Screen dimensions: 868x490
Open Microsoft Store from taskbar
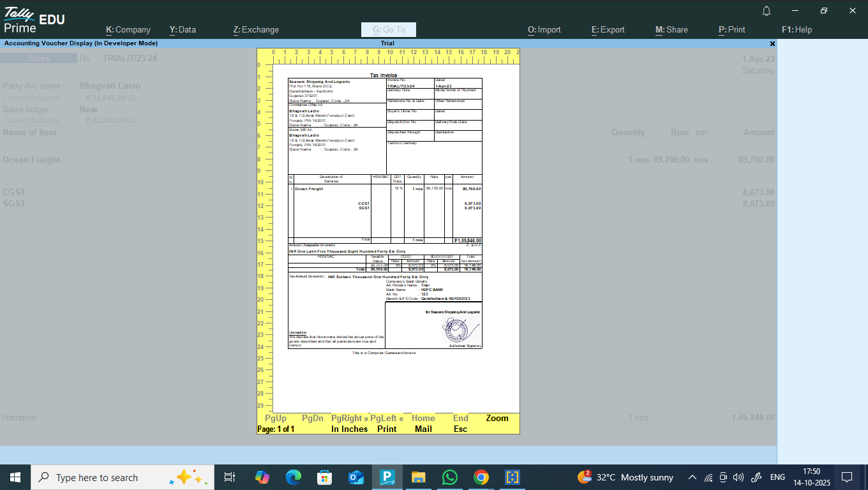click(x=324, y=477)
